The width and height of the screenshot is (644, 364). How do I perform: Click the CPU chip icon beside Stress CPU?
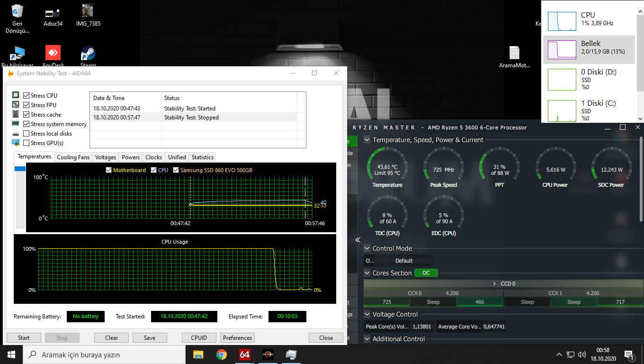16,95
